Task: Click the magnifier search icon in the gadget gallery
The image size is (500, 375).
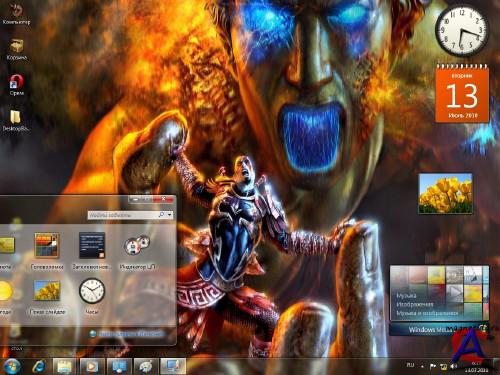Action: (161, 215)
